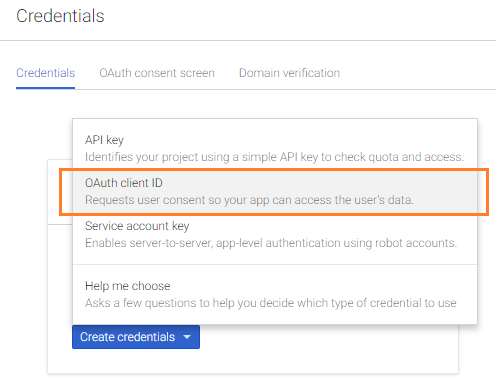Click 'Asks a few questions' description text

click(271, 303)
